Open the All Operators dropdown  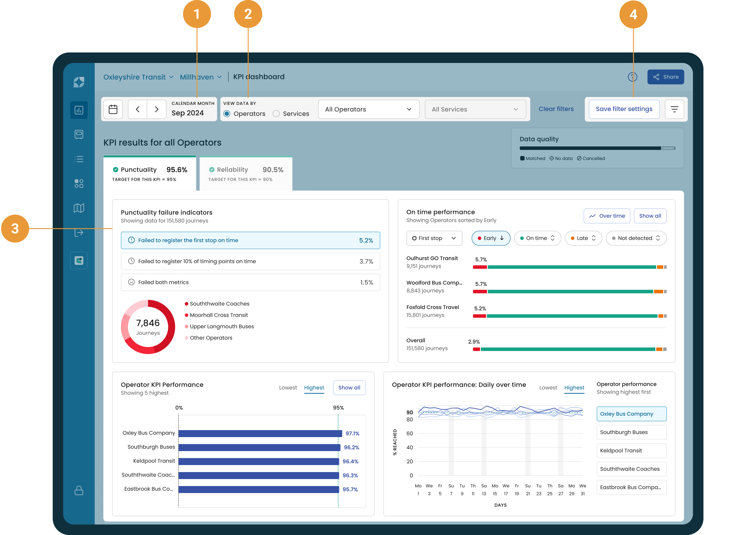[369, 109]
